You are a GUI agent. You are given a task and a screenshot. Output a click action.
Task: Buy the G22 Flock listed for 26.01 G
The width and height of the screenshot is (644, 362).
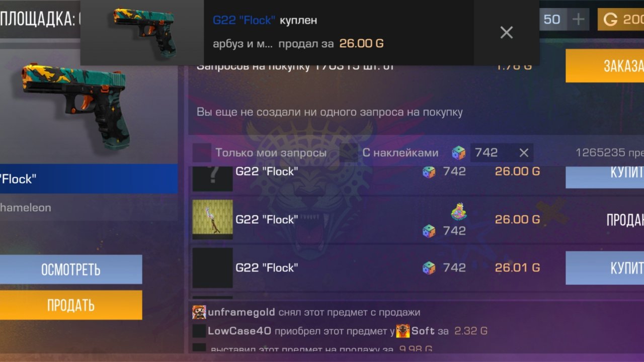605,268
